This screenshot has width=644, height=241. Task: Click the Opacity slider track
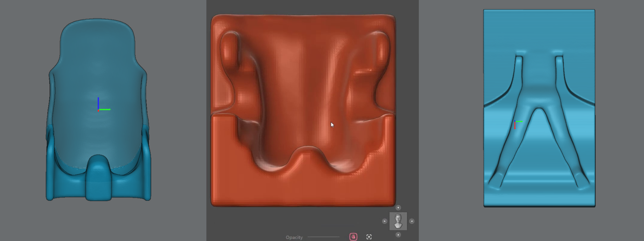tap(323, 237)
